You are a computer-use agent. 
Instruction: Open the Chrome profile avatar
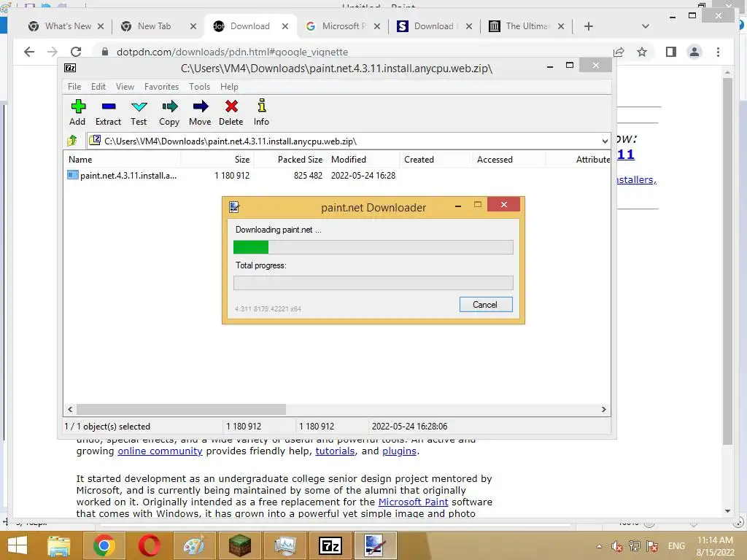coord(694,52)
